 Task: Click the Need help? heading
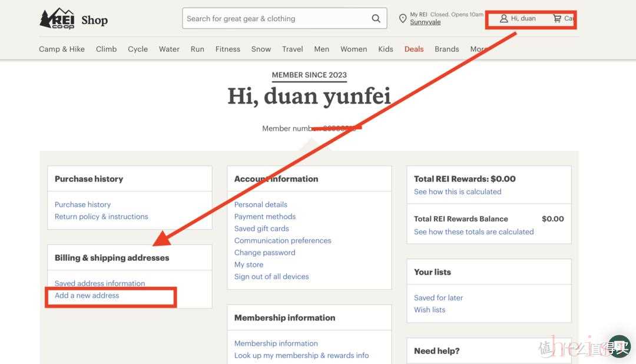coord(437,351)
